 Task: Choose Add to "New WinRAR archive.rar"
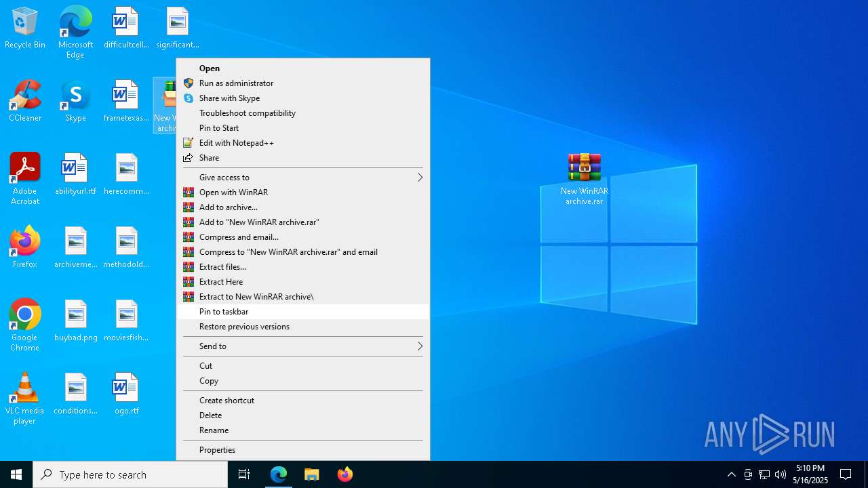[303, 222]
